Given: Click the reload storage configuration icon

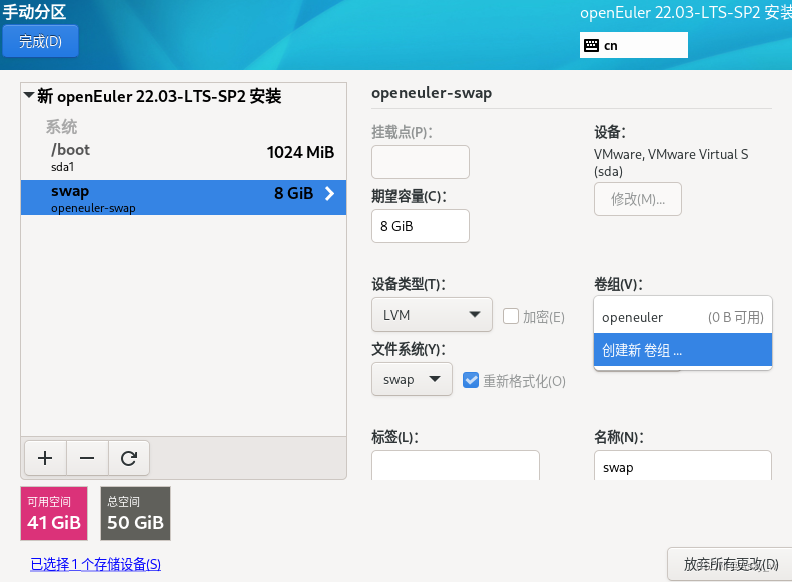Looking at the screenshot, I should pyautogui.click(x=129, y=458).
